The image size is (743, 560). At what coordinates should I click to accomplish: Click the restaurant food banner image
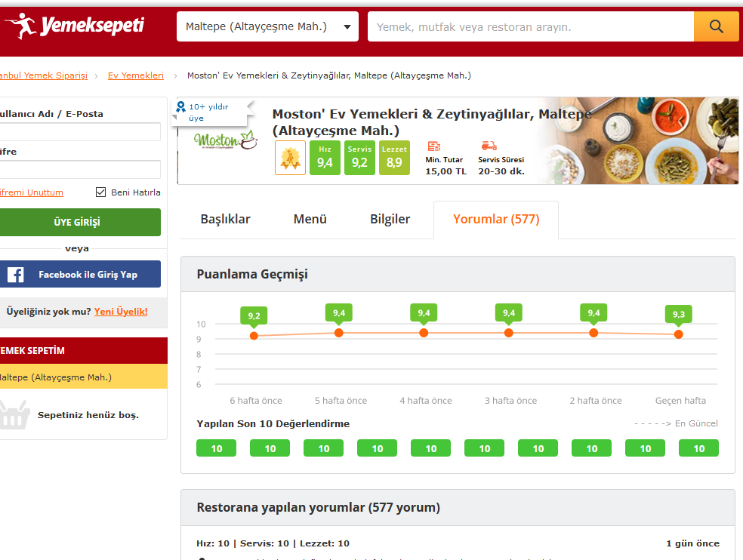[x=640, y=140]
